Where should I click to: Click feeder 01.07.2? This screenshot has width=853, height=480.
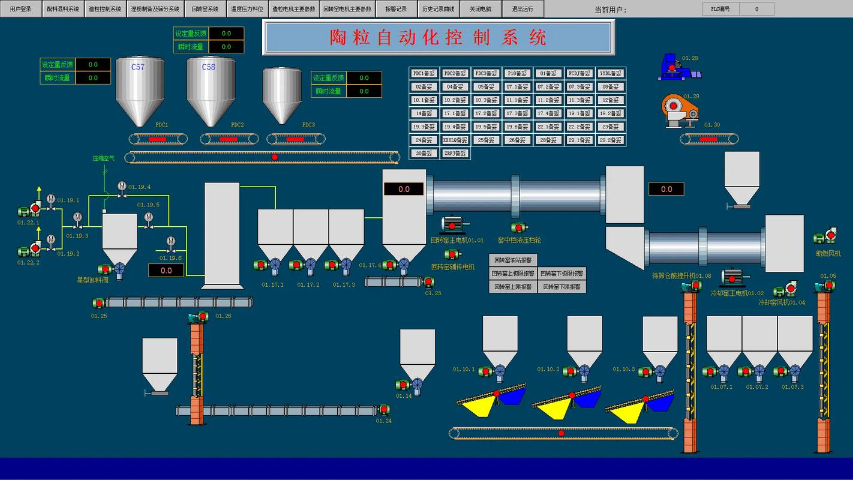(752, 372)
